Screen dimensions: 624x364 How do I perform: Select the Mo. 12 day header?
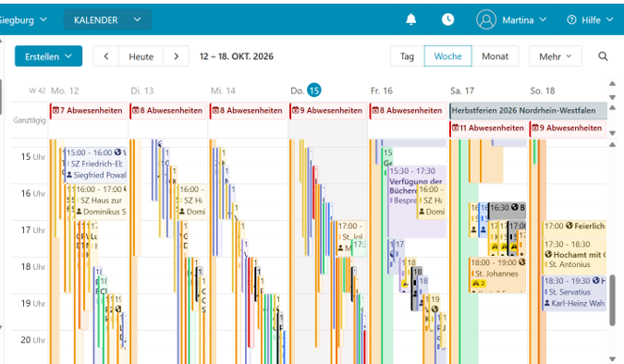65,91
